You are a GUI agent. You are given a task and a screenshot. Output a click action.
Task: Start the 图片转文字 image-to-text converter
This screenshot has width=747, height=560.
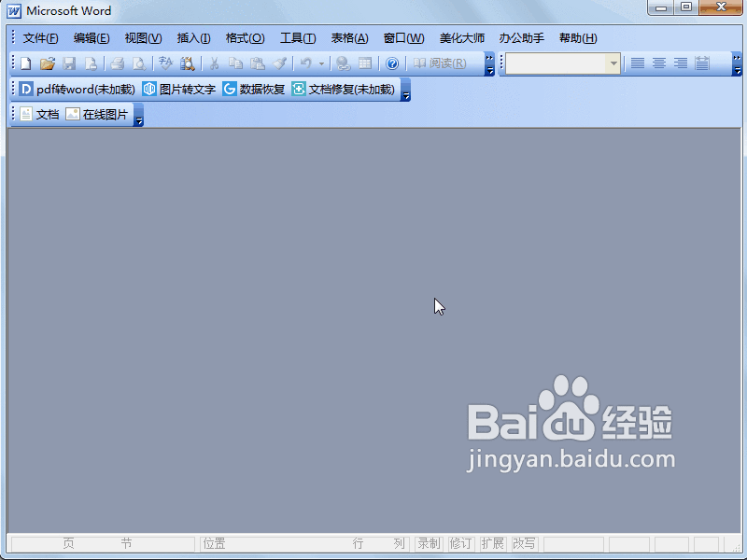pyautogui.click(x=183, y=90)
